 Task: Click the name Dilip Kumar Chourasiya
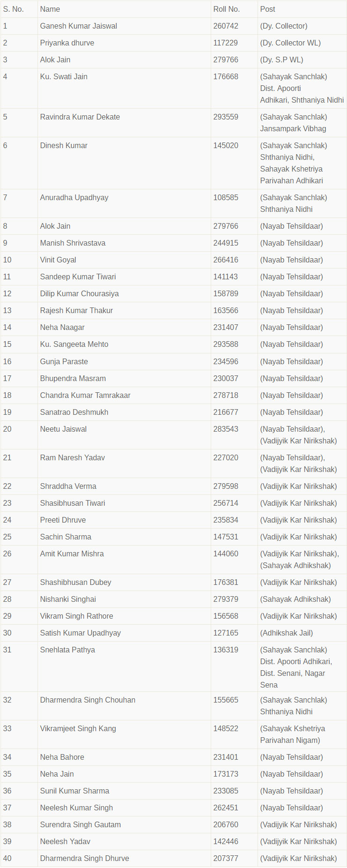pos(80,293)
